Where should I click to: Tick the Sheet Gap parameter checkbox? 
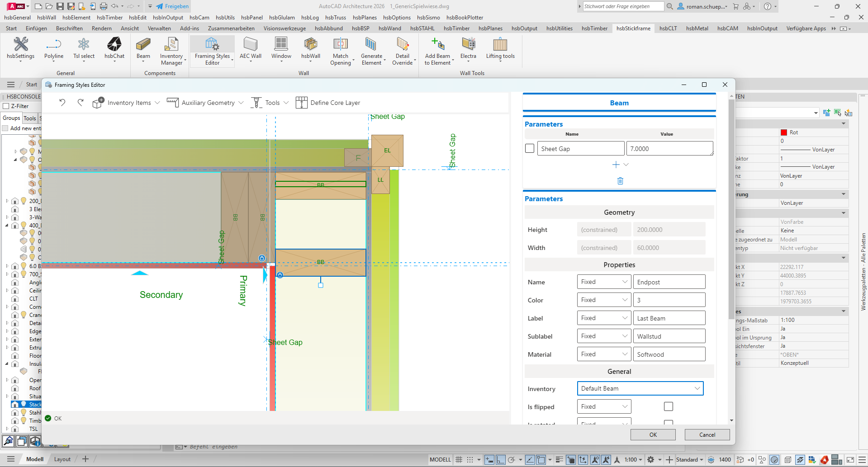(x=530, y=148)
